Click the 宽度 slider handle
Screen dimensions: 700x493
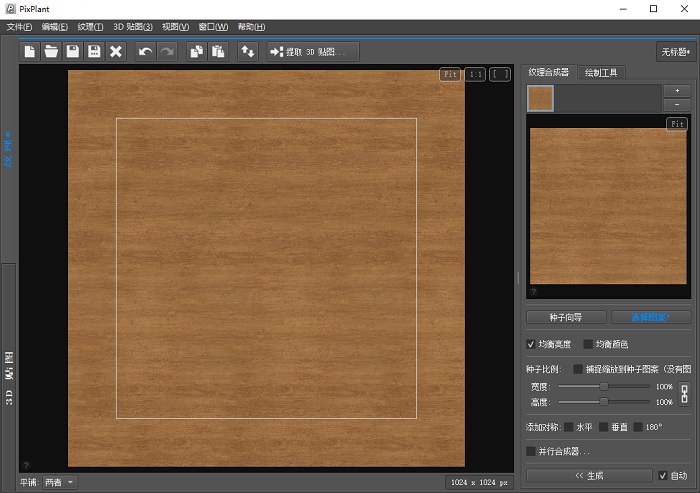coord(604,386)
